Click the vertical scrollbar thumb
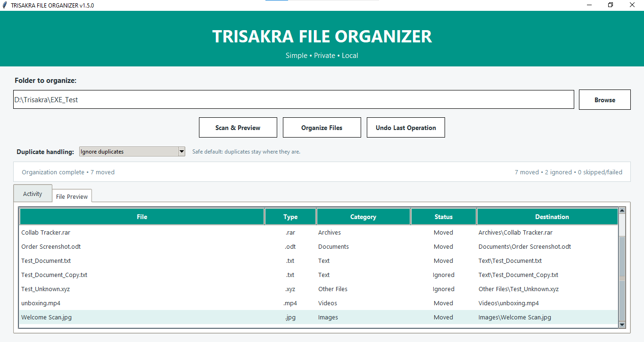The height and width of the screenshot is (342, 644). (x=622, y=278)
